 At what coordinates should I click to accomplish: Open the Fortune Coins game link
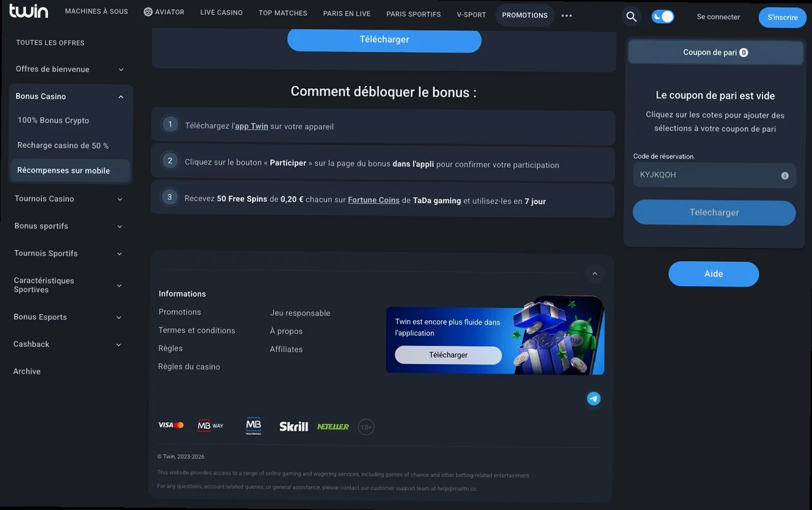click(x=374, y=200)
